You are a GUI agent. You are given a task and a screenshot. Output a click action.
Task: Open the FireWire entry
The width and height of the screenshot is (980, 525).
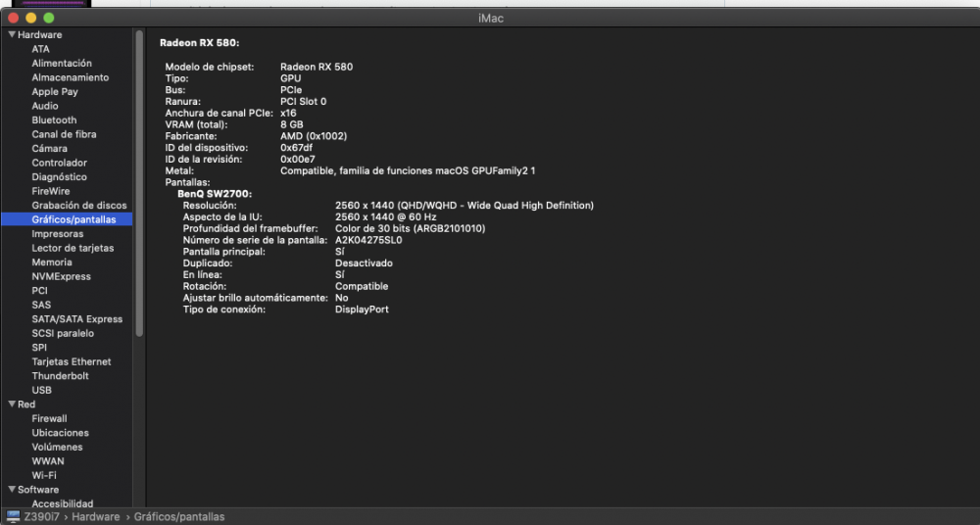coord(51,191)
